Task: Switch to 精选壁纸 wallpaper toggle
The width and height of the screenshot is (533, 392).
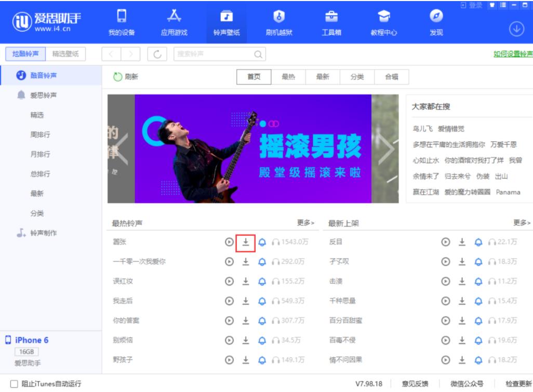Action: pyautogui.click(x=65, y=53)
